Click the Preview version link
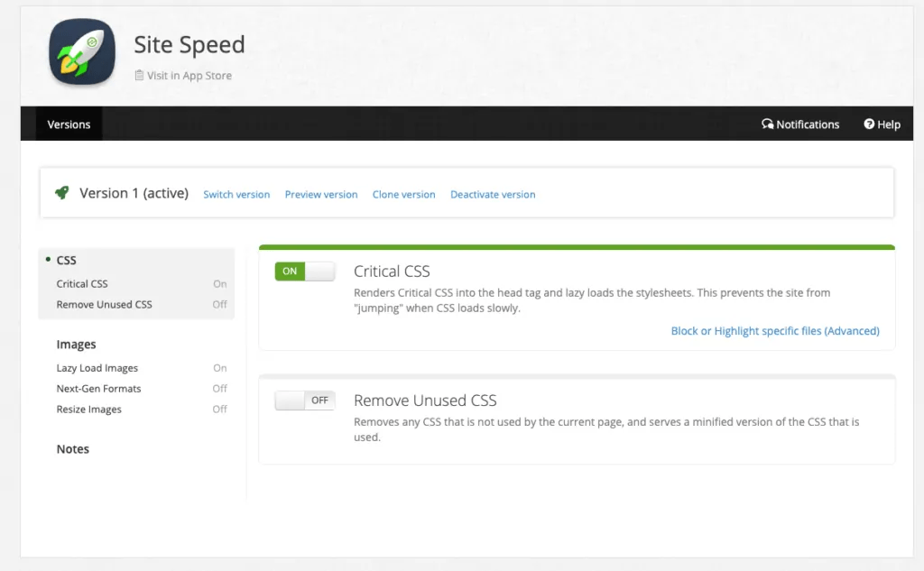The height and width of the screenshot is (571, 924). (x=321, y=195)
